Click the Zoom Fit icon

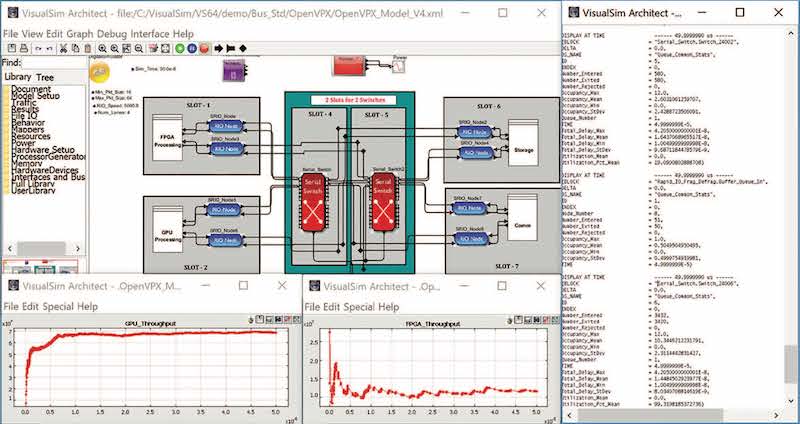127,48
